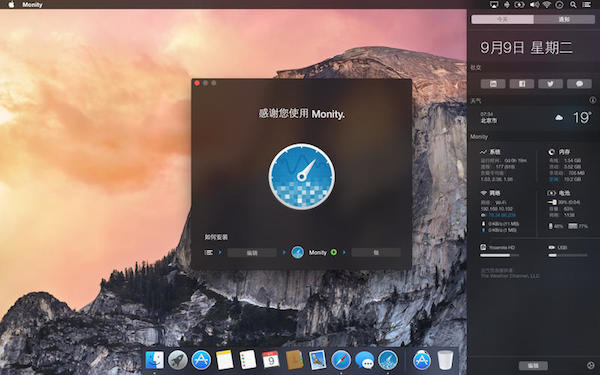Open the Apple menu
Screen dimensions: 600x375
11,5
